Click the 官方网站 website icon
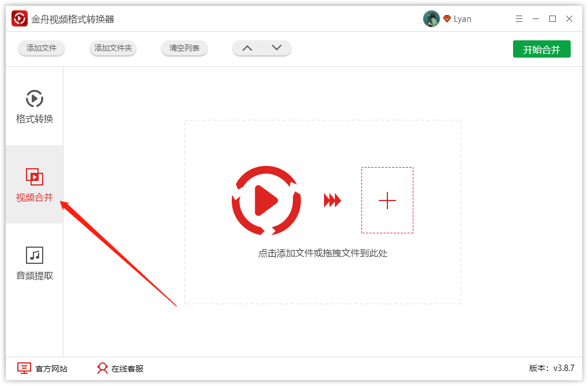Screen dimensions: 588x386 click(23, 368)
